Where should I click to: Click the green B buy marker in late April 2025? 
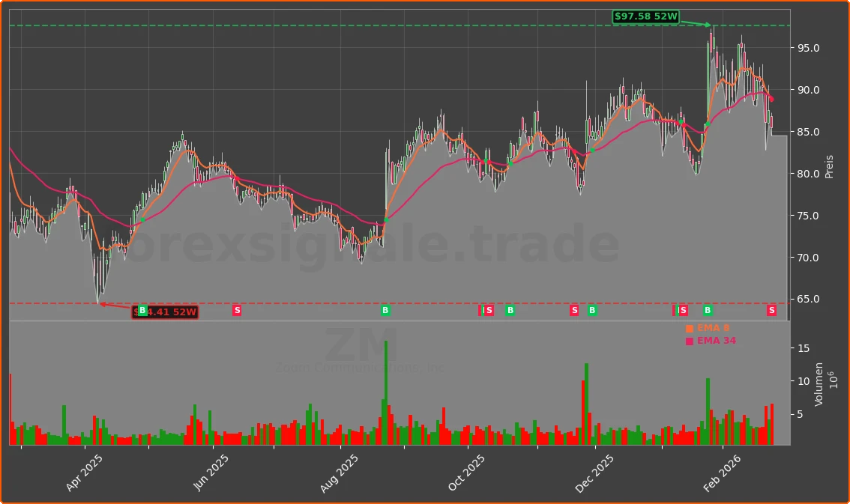(x=142, y=311)
